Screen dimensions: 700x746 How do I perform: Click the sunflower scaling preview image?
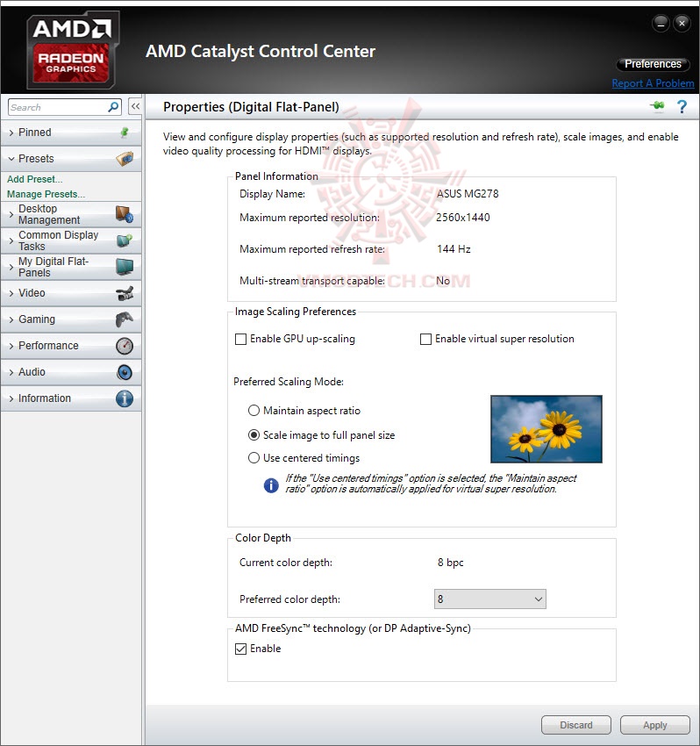click(546, 428)
